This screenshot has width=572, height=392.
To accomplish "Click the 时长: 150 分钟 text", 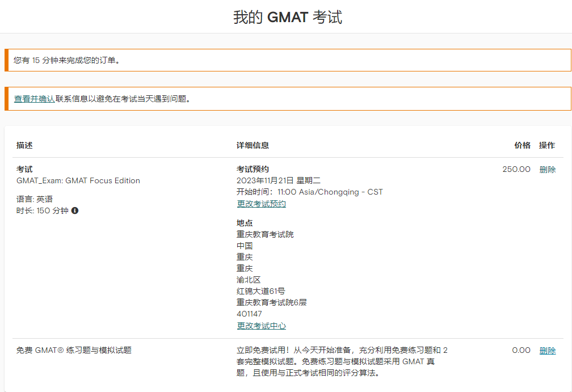I will click(43, 210).
